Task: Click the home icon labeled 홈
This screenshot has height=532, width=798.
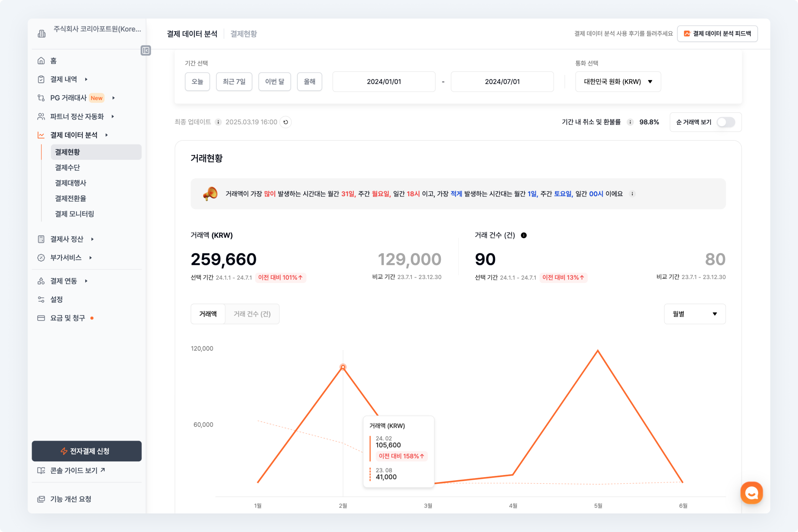Action: point(41,61)
